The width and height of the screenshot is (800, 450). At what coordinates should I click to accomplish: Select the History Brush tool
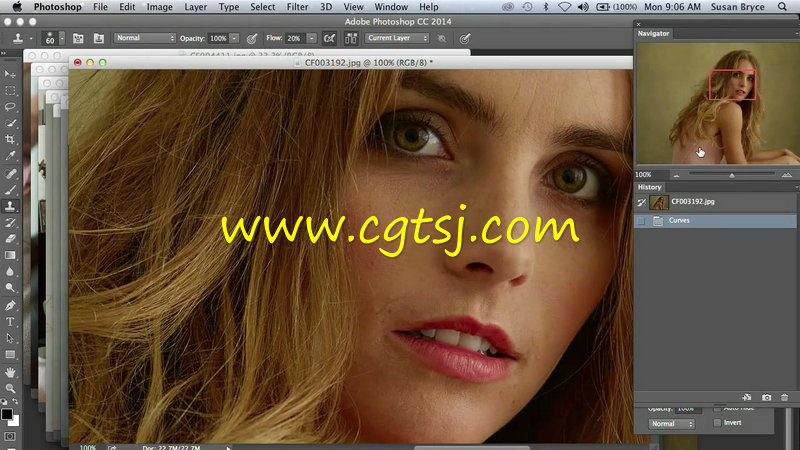tap(10, 222)
